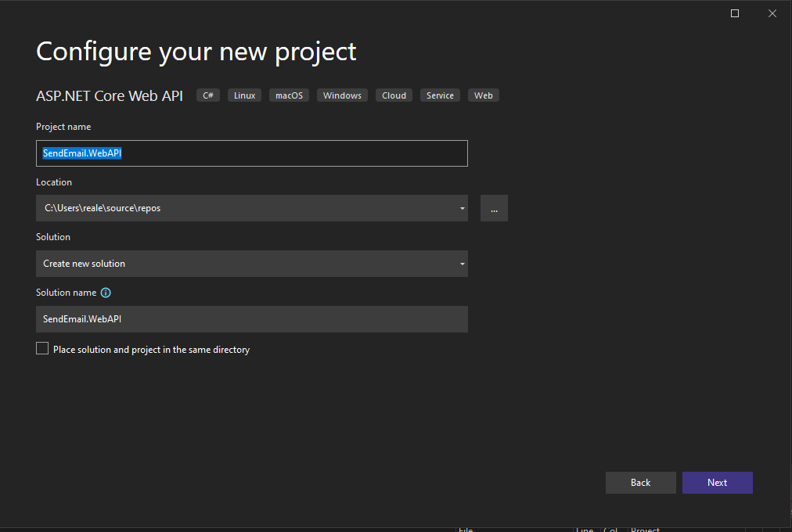Click the macOS platform tag
Viewport: 792px width, 532px height.
(289, 95)
